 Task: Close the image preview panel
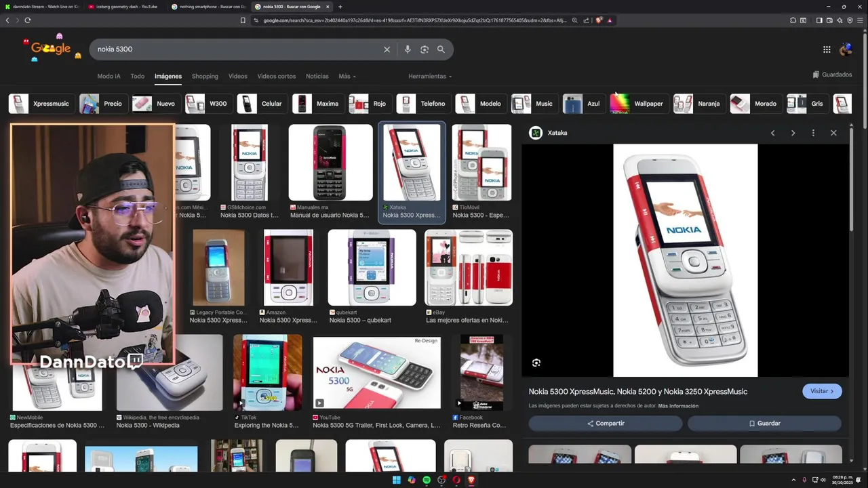pos(833,133)
